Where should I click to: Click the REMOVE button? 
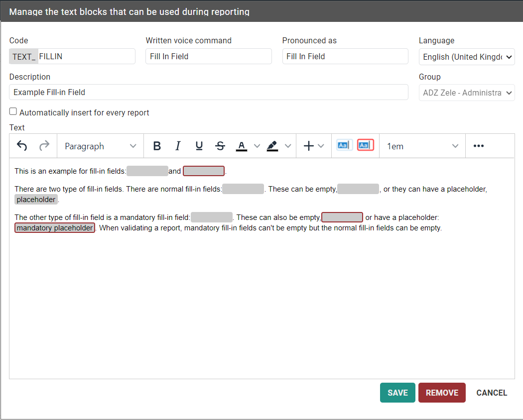442,393
